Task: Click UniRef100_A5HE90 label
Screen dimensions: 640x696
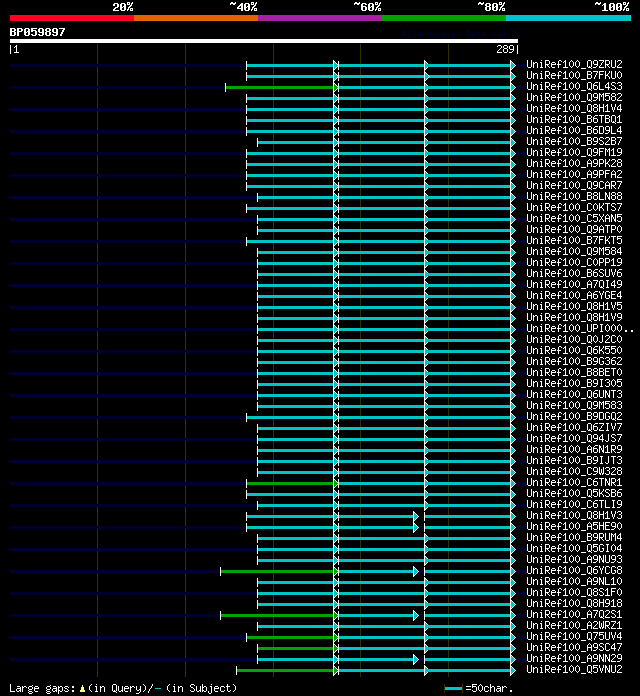Action: 574,527
